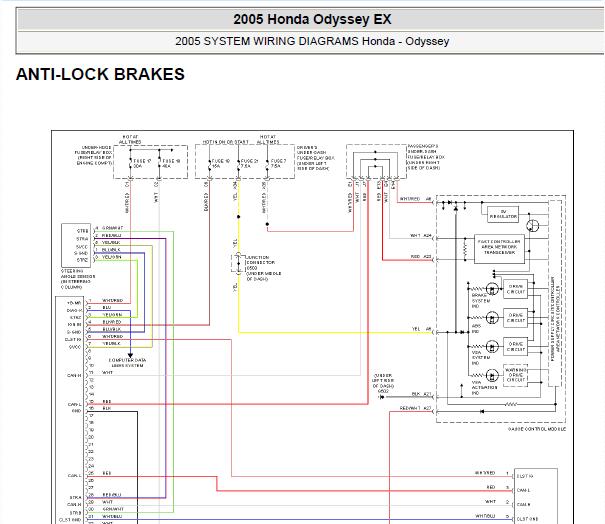
Task: Click the "FAST CONTROLLER AREA NETWORK TRANSCEIVER" box
Action: point(499,249)
